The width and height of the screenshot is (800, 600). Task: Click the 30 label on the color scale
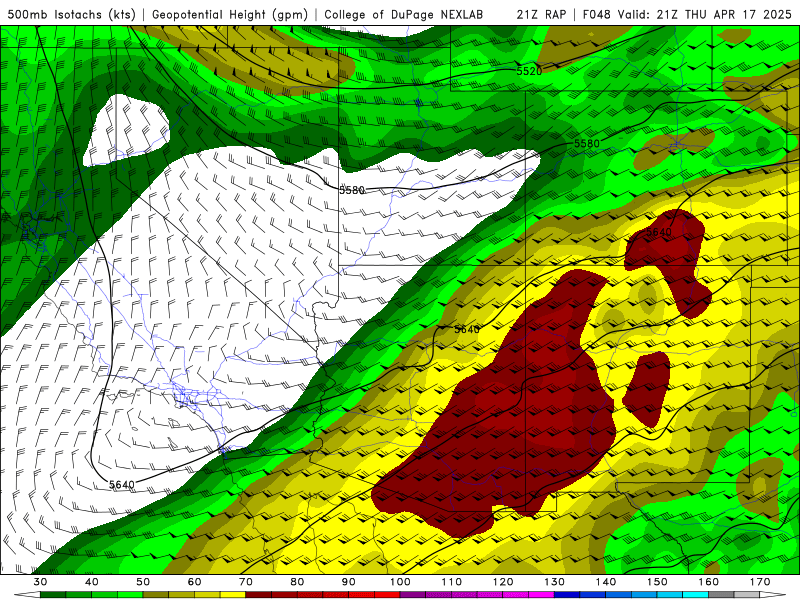(x=40, y=582)
